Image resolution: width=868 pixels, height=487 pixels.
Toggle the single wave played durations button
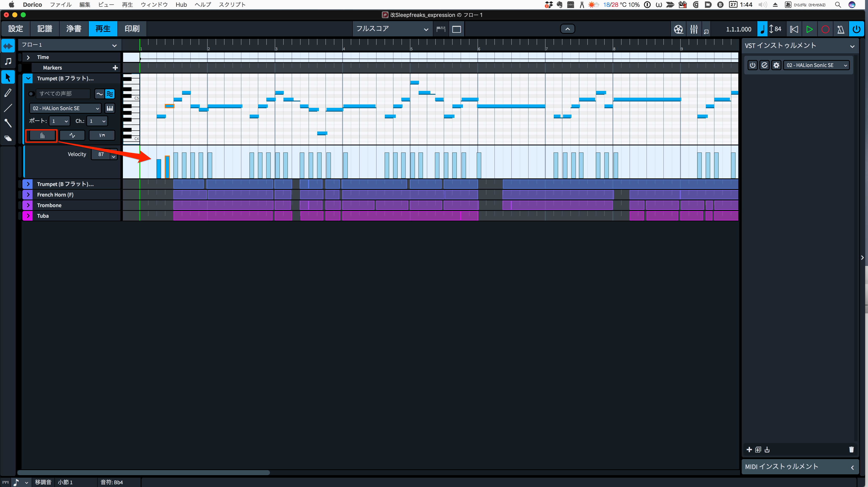[99, 94]
